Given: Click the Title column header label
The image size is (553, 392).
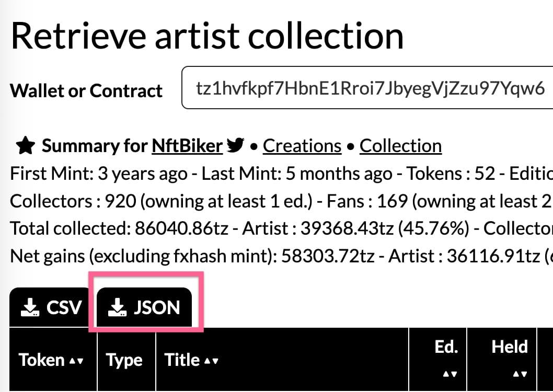Looking at the screenshot, I should (182, 360).
